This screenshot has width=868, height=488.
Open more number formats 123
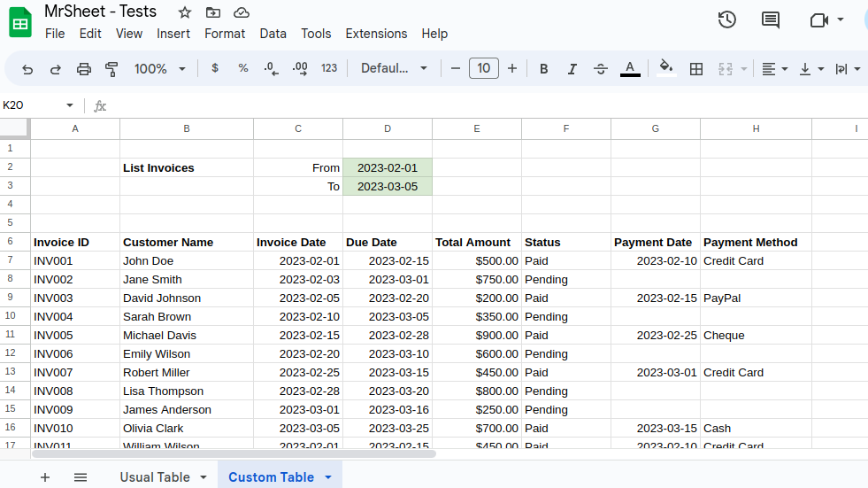tap(329, 68)
